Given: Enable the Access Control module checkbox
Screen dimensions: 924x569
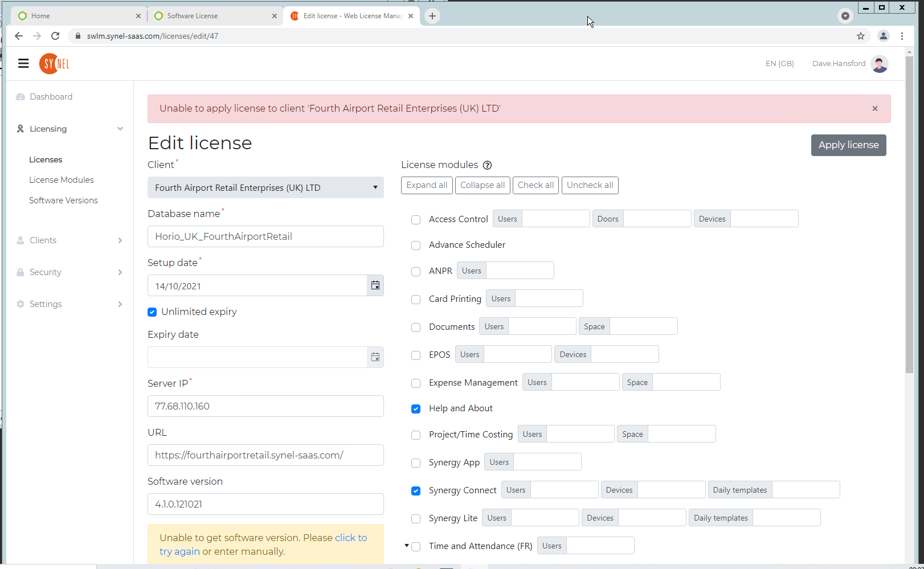Looking at the screenshot, I should pyautogui.click(x=416, y=220).
